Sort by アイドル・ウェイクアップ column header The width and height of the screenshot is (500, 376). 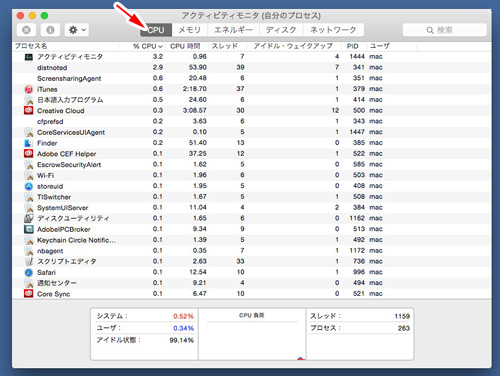(x=293, y=46)
